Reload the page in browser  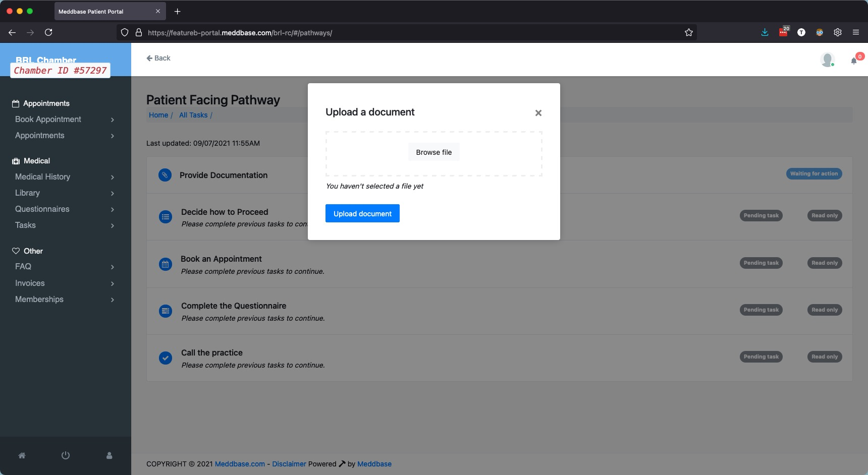[48, 32]
